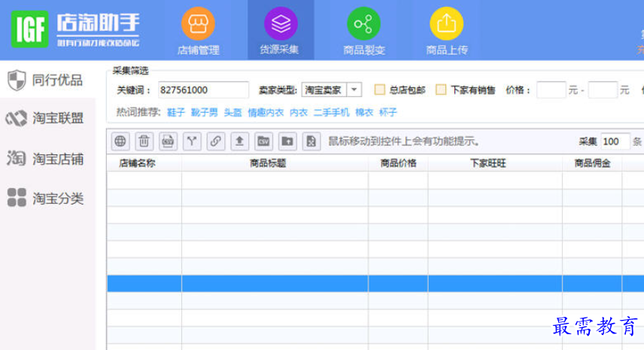
Task: Click the chain link icon
Action: [x=216, y=141]
